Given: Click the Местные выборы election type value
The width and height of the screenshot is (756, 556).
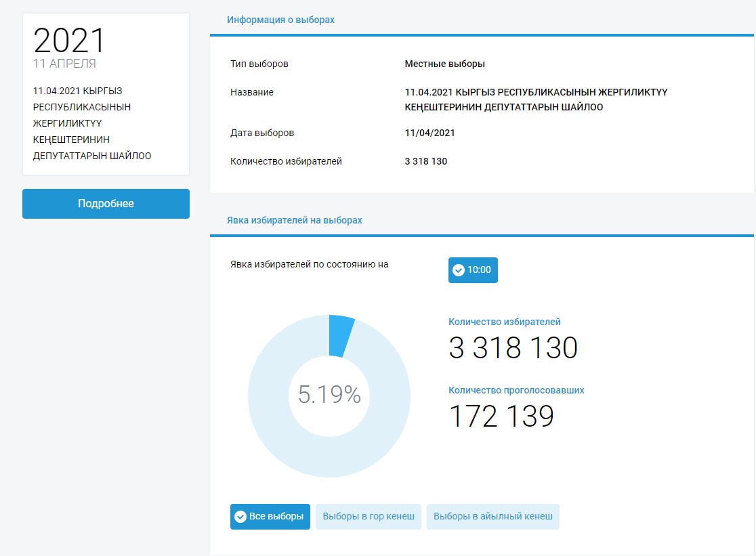Looking at the screenshot, I should (444, 64).
